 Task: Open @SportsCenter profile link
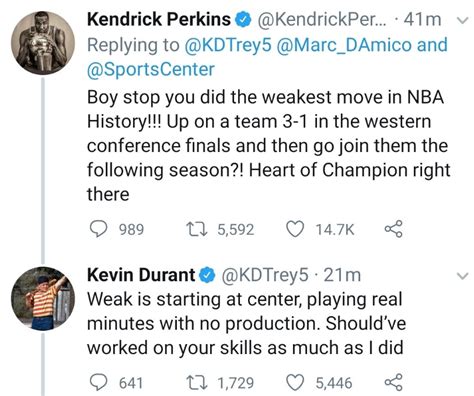click(x=151, y=69)
